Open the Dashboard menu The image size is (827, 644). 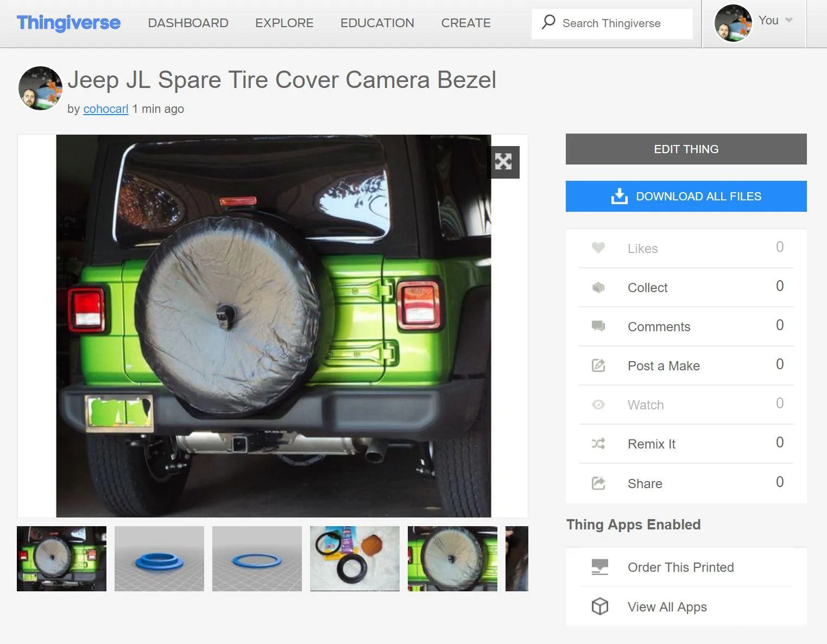(x=188, y=23)
